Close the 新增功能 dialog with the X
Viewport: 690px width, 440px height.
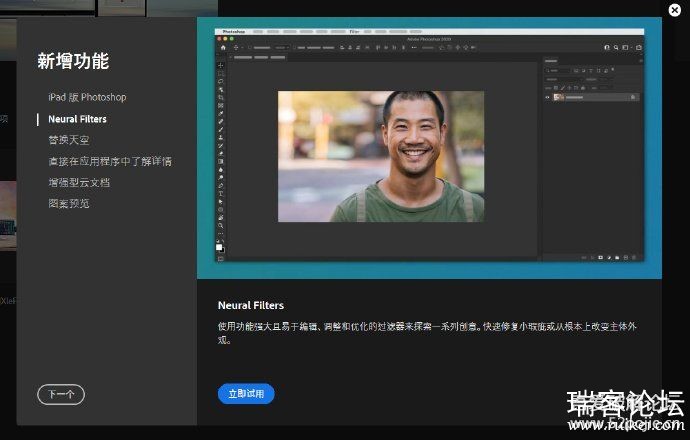pyautogui.click(x=675, y=10)
